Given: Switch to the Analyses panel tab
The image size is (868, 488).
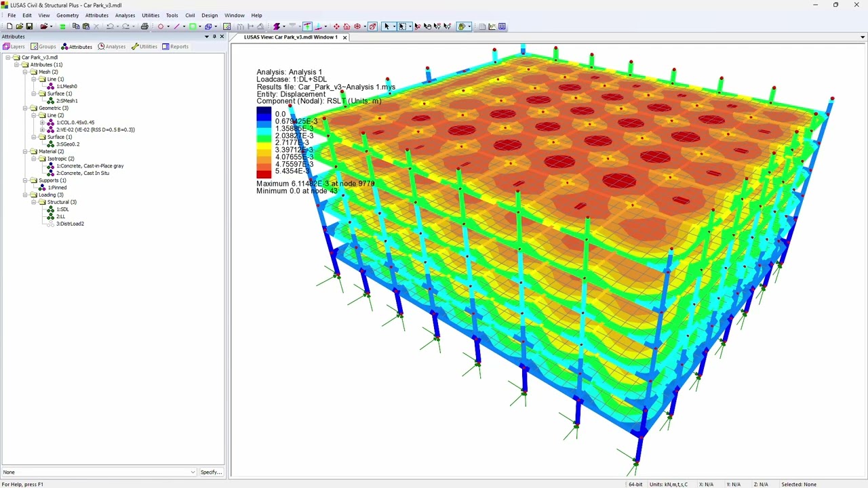Looking at the screenshot, I should click(x=112, y=47).
